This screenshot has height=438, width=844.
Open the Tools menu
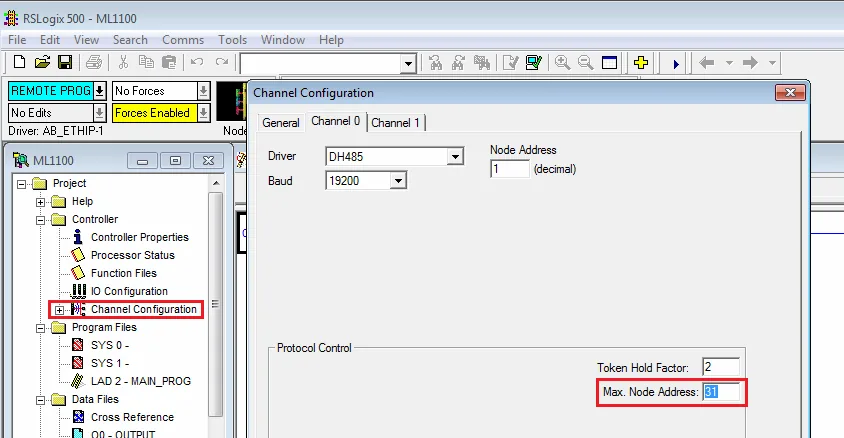pyautogui.click(x=232, y=40)
